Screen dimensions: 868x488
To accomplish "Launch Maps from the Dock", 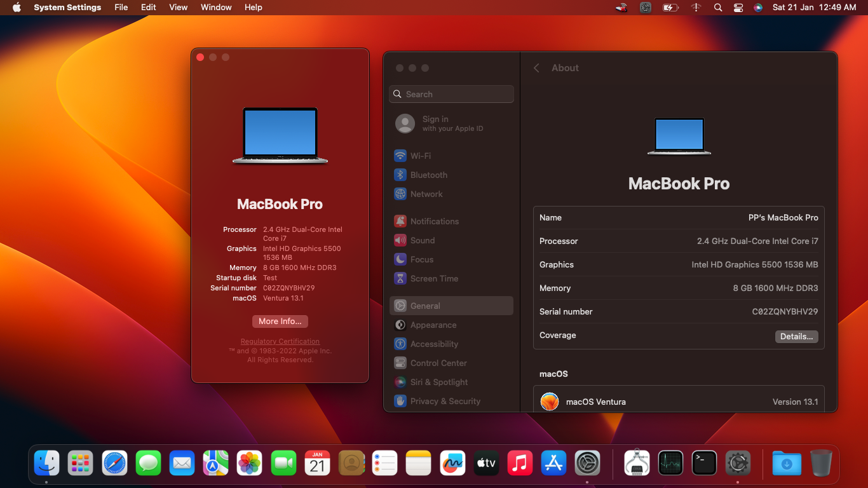I will tap(215, 463).
